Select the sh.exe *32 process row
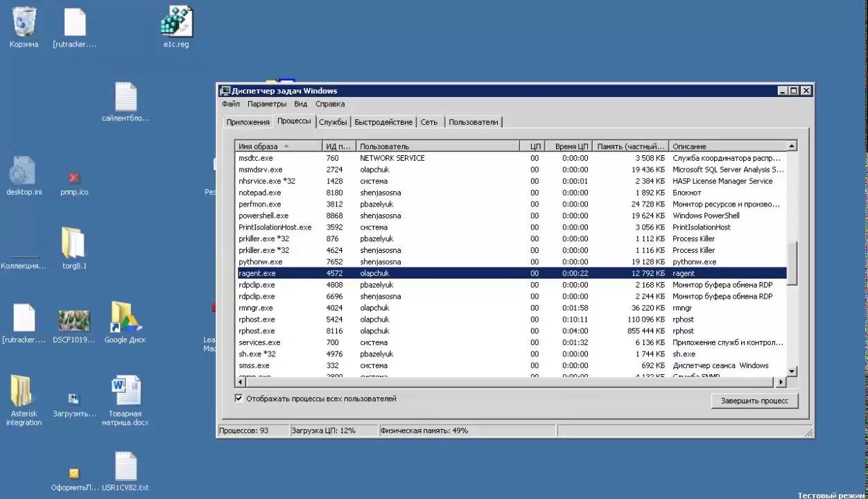The width and height of the screenshot is (868, 499). pos(511,354)
